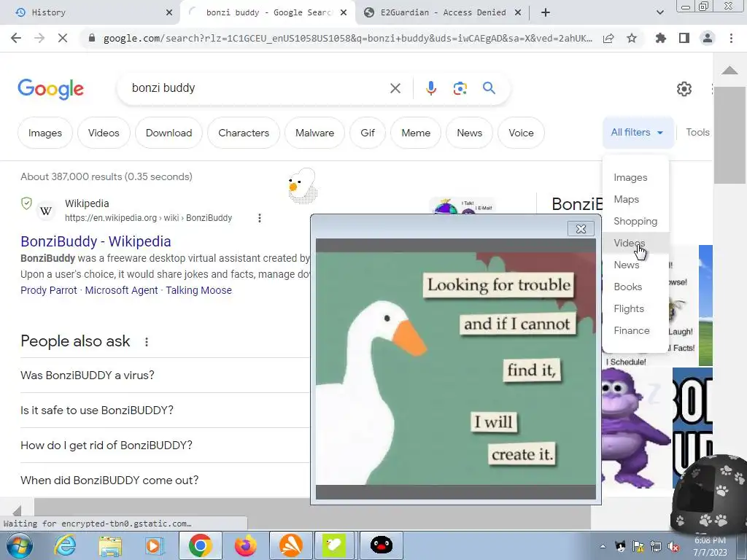Open the orange Avast taskbar icon
Screen dimensions: 747x560
pos(290,545)
